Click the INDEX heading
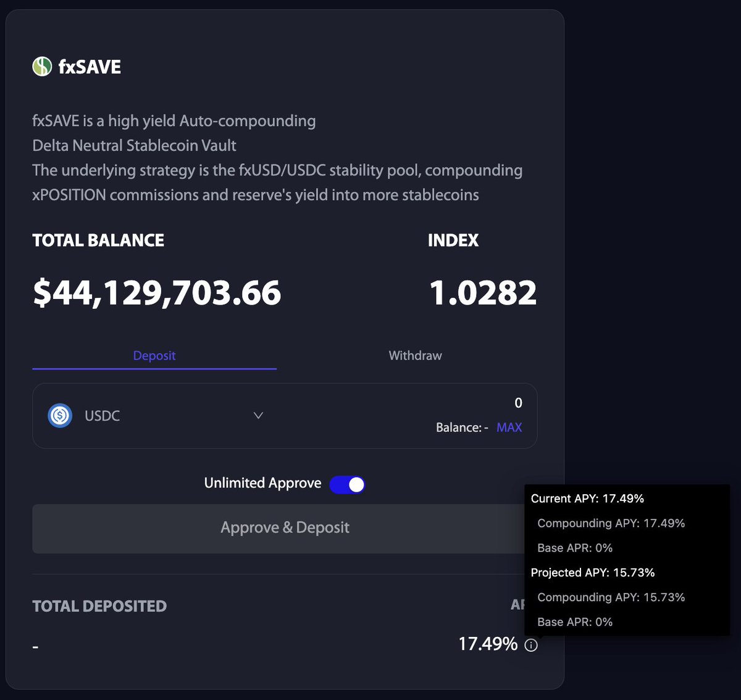 (x=453, y=240)
